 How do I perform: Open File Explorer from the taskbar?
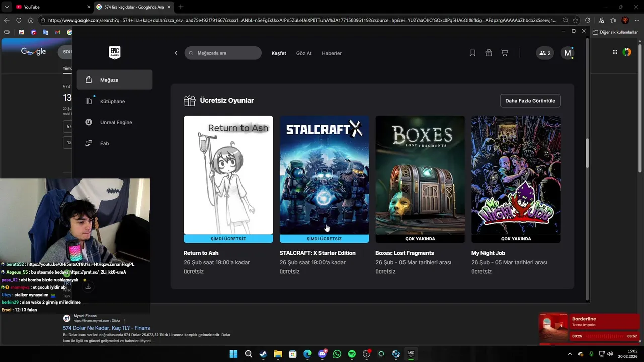278,354
